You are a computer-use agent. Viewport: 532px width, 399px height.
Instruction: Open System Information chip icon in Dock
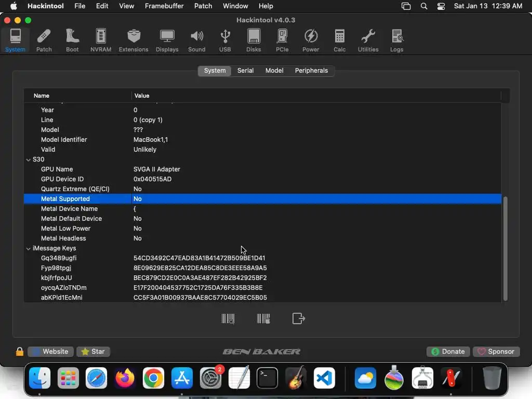[x=422, y=378]
